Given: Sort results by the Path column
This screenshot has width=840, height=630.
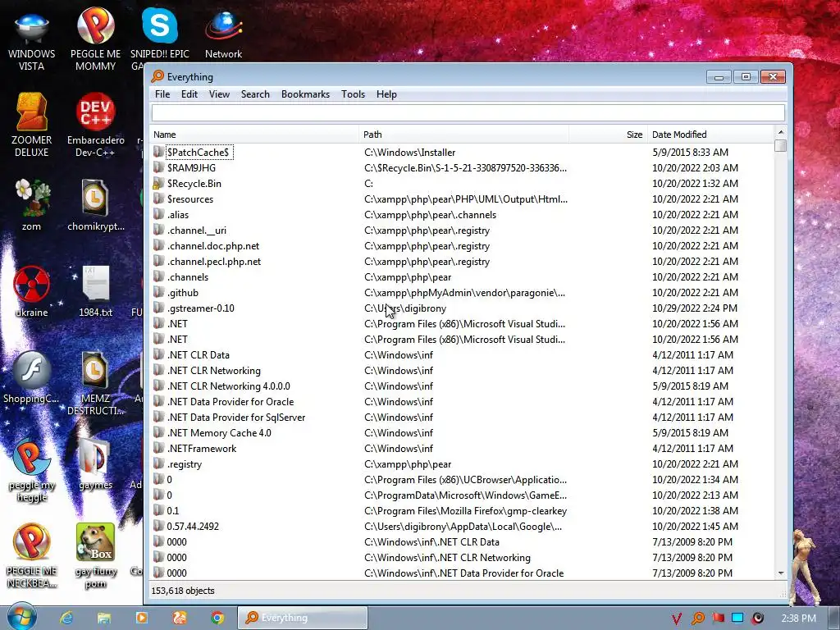Looking at the screenshot, I should point(464,135).
